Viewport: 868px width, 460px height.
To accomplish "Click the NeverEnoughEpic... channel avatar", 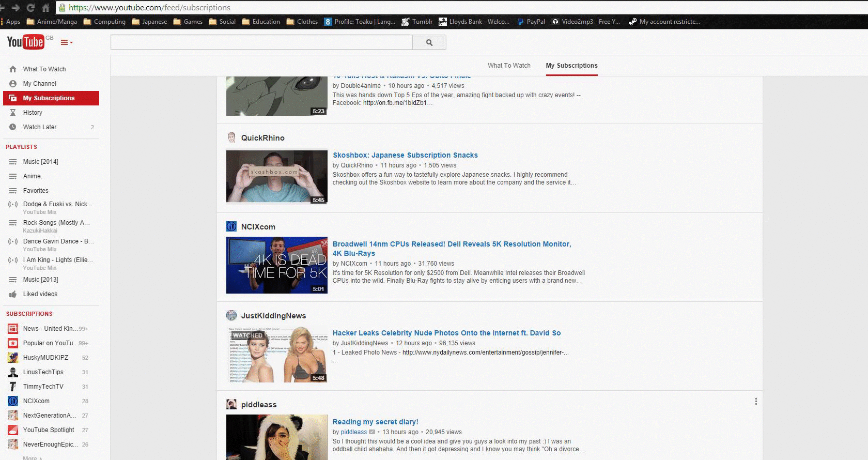I will (13, 444).
